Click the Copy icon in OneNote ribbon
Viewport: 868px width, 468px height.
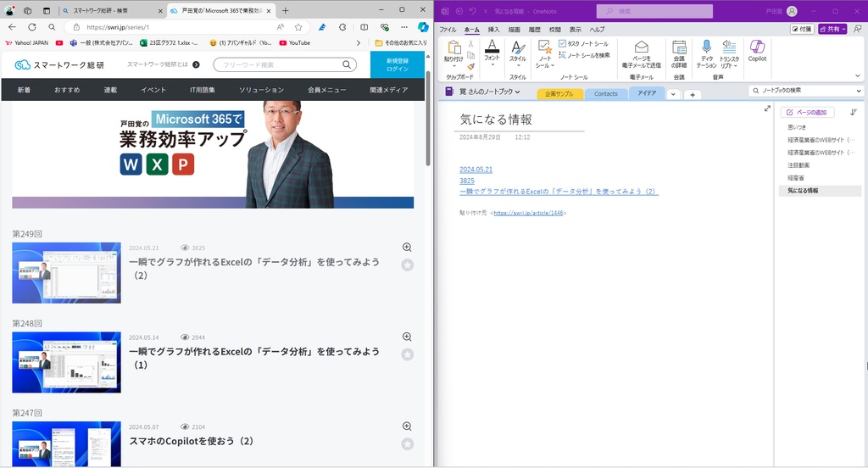(x=470, y=55)
